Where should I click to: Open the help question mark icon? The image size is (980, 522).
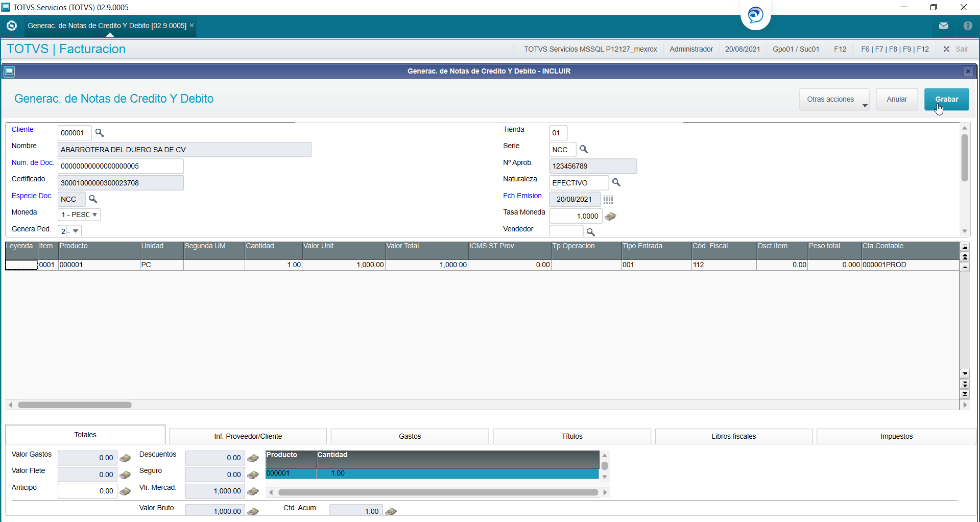pos(968,26)
